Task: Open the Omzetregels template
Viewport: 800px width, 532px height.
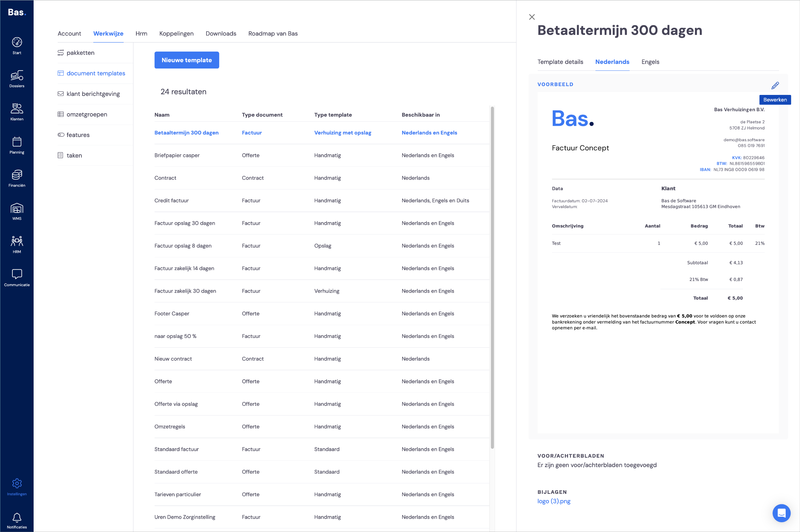Action: 322,427
